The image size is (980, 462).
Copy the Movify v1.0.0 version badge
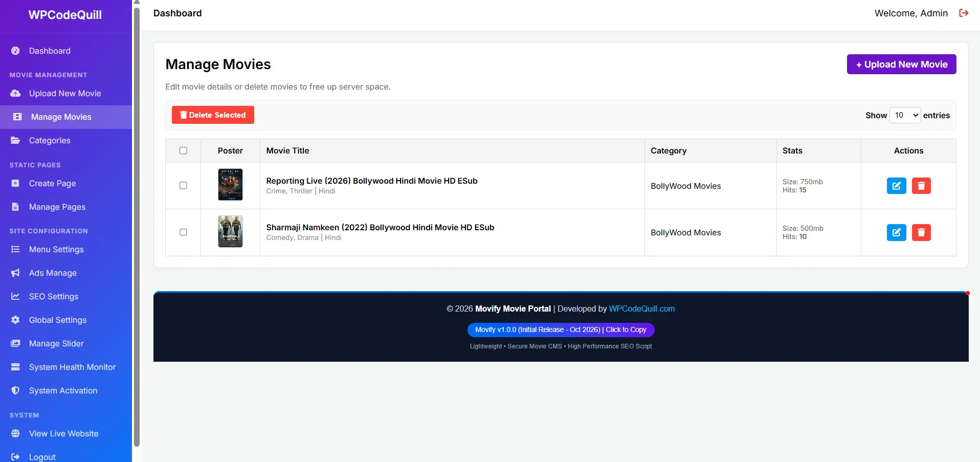561,330
